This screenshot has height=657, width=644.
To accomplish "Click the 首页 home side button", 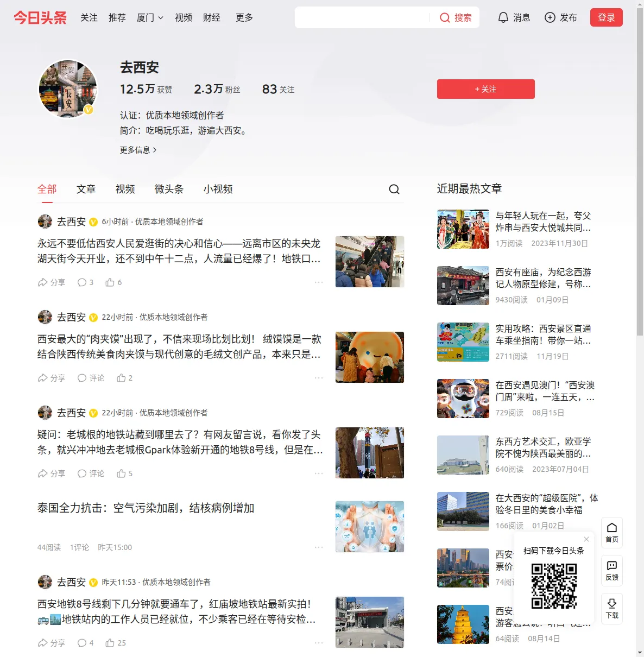I will pos(612,533).
